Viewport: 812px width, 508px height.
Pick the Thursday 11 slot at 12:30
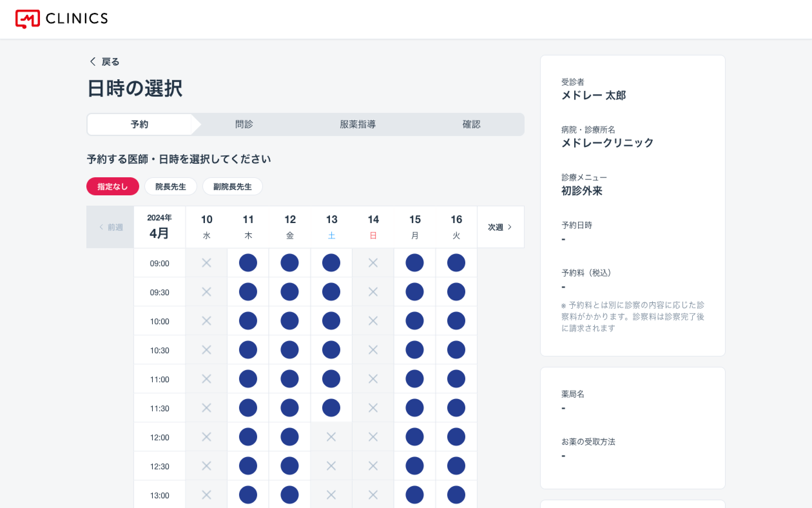[248, 466]
